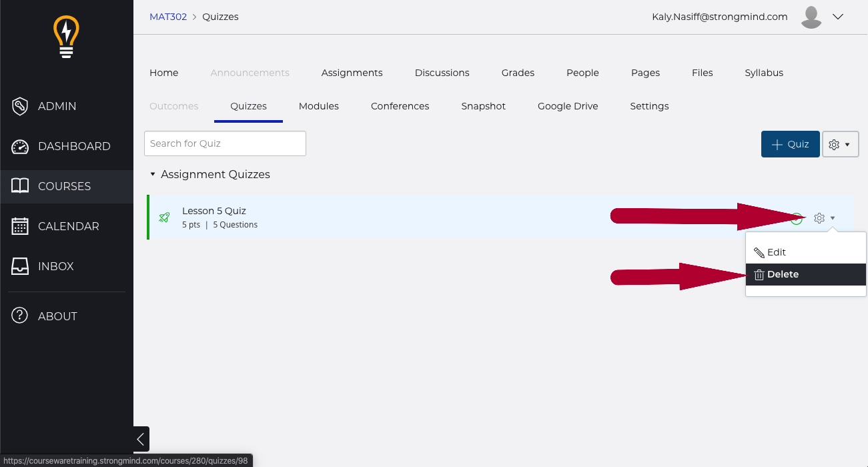Choose Edit from the quiz menu

coord(776,252)
